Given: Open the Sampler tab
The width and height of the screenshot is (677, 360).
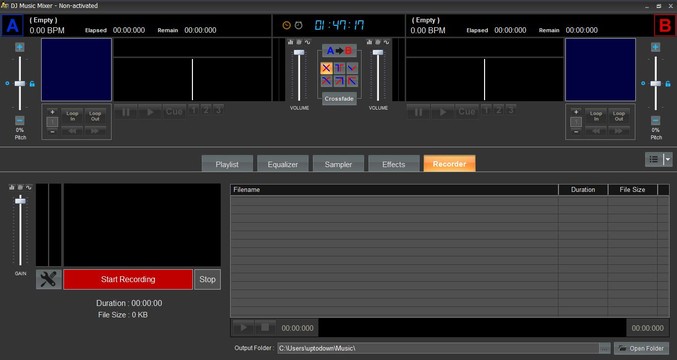Looking at the screenshot, I should (338, 164).
